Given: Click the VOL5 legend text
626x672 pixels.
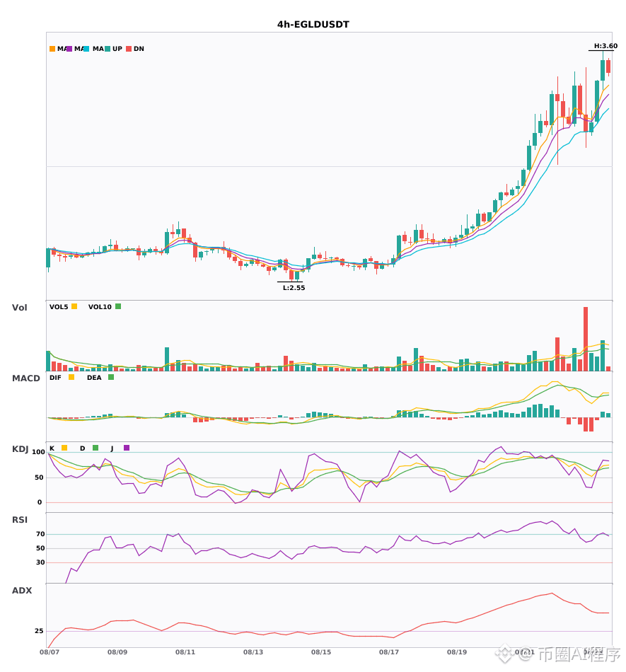Looking at the screenshot, I should (x=59, y=307).
